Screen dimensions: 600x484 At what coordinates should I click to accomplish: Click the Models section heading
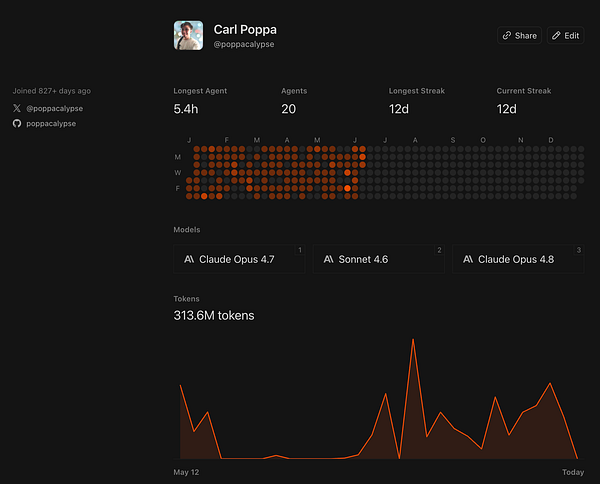point(187,230)
